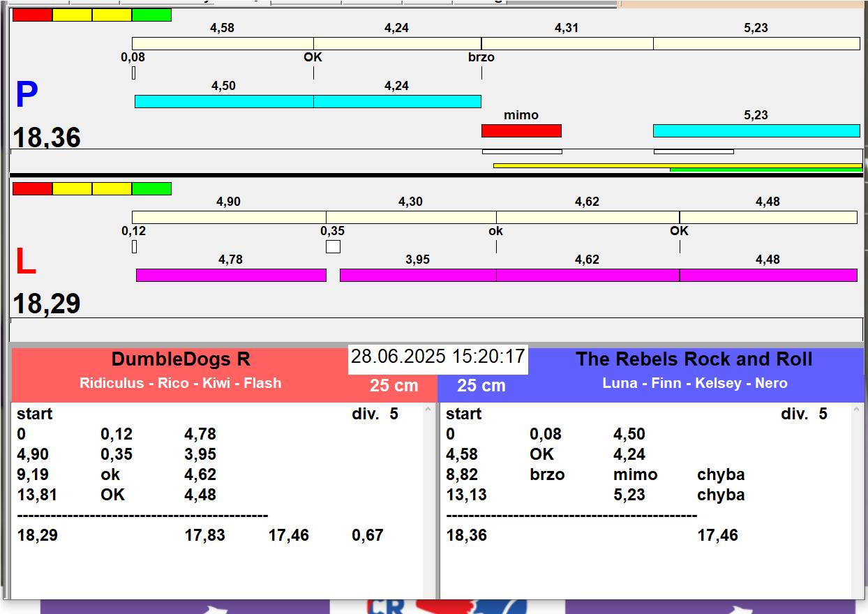Click the brzo label in lane P timeline

pyautogui.click(x=481, y=57)
